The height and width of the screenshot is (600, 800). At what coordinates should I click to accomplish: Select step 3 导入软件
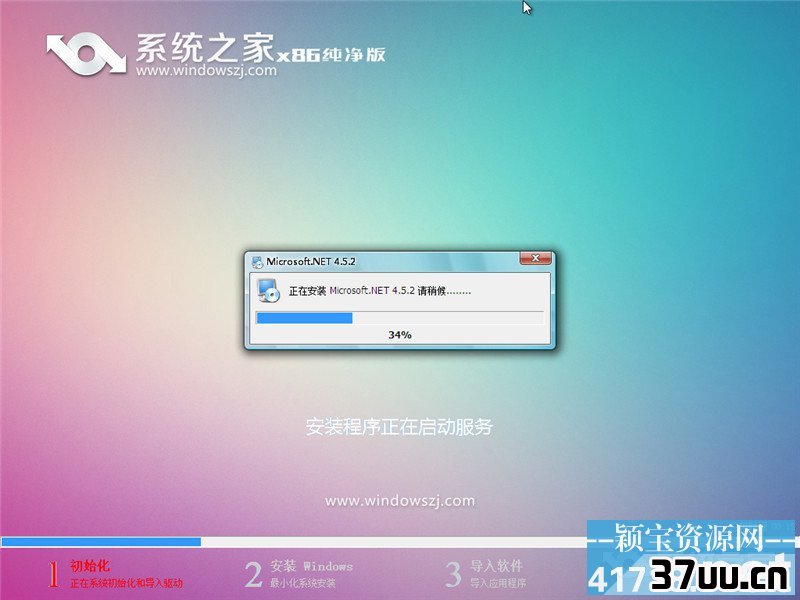point(496,565)
